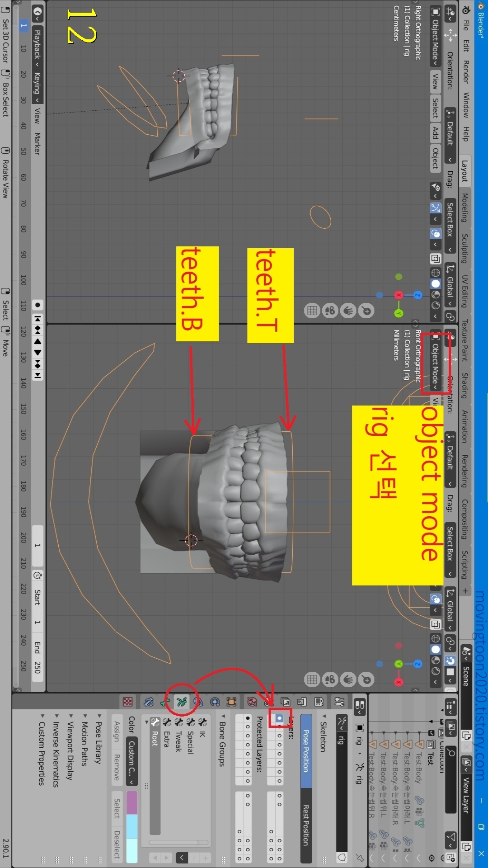Jump to timeline end with playback control
The height and width of the screenshot is (868, 488).
tap(38, 375)
